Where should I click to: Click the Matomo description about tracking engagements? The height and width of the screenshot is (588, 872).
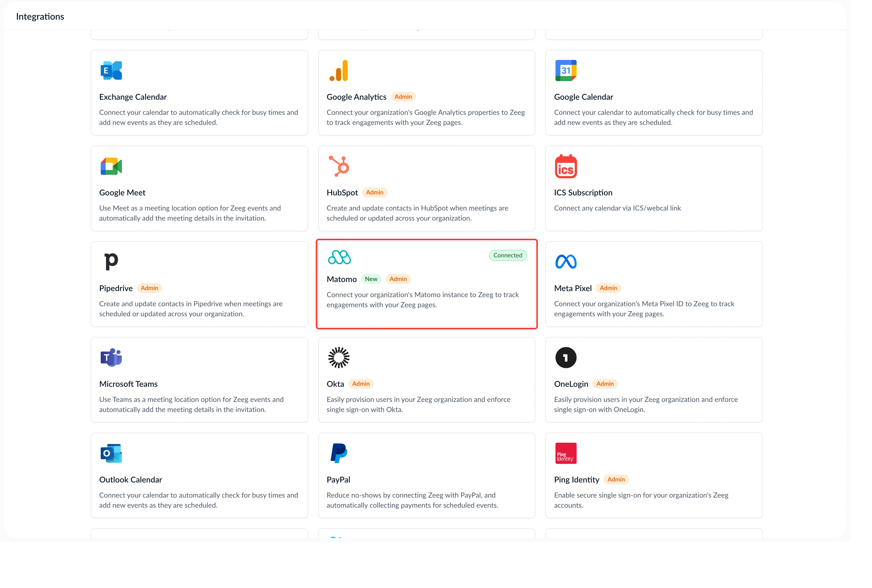pos(423,300)
